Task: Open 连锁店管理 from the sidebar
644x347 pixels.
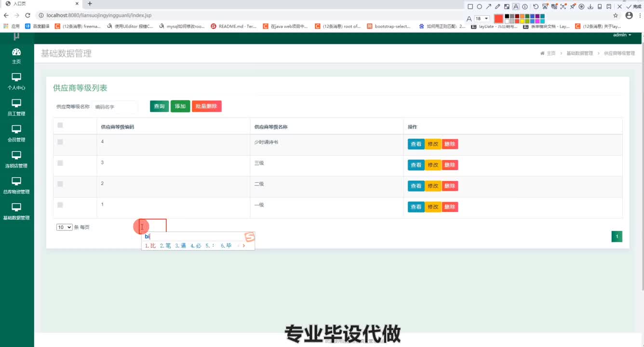Action: pos(16,160)
